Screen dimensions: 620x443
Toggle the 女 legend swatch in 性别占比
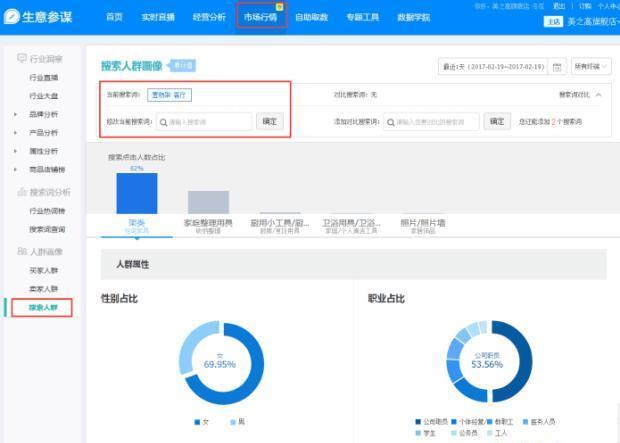pos(197,422)
